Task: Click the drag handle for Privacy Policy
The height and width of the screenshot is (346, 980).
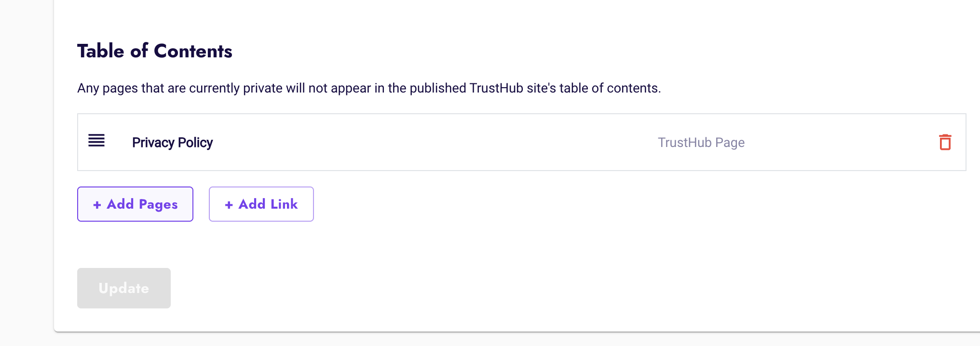Action: point(96,141)
